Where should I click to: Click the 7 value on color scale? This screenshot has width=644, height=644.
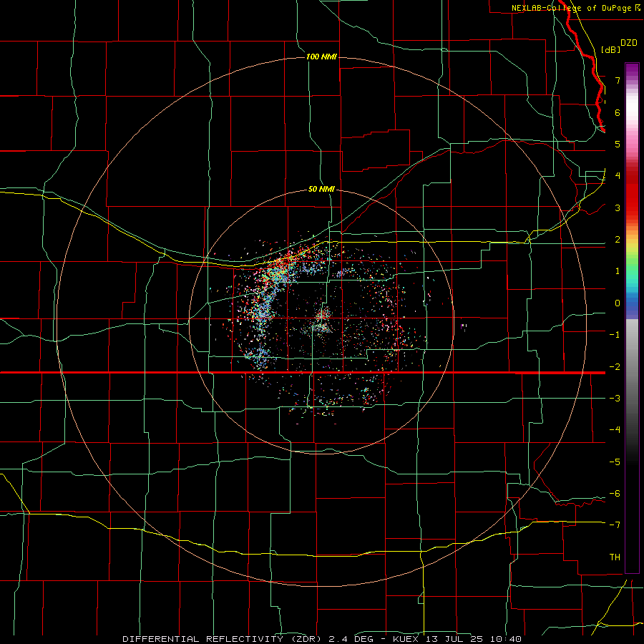tap(618, 80)
